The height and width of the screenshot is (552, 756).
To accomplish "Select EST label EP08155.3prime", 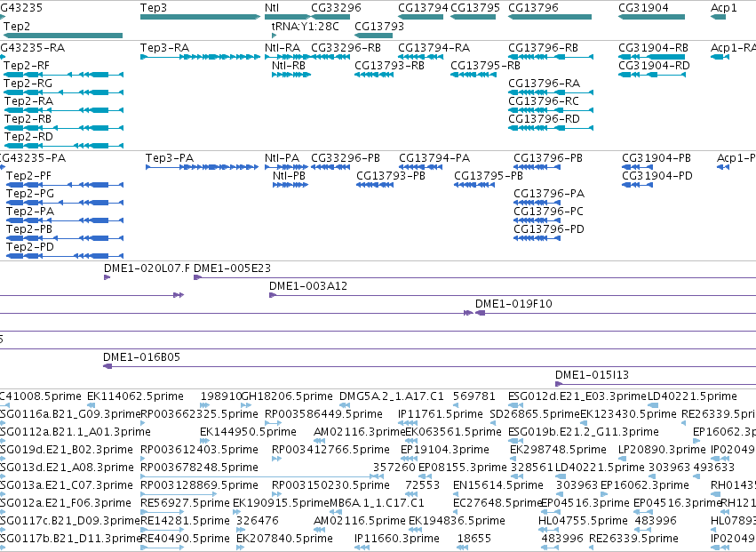I will (x=463, y=467).
